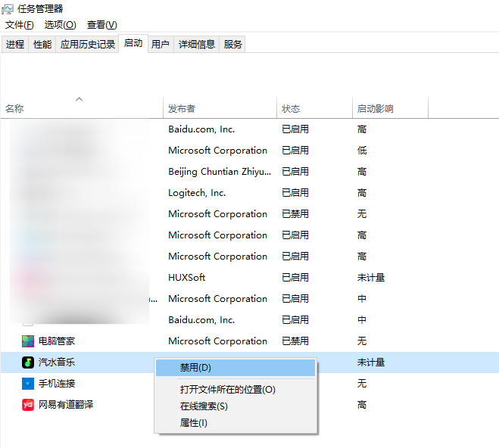Screen dimensions: 499x448
Task: Select the 汽水音乐 startup entry
Action: pos(250,362)
